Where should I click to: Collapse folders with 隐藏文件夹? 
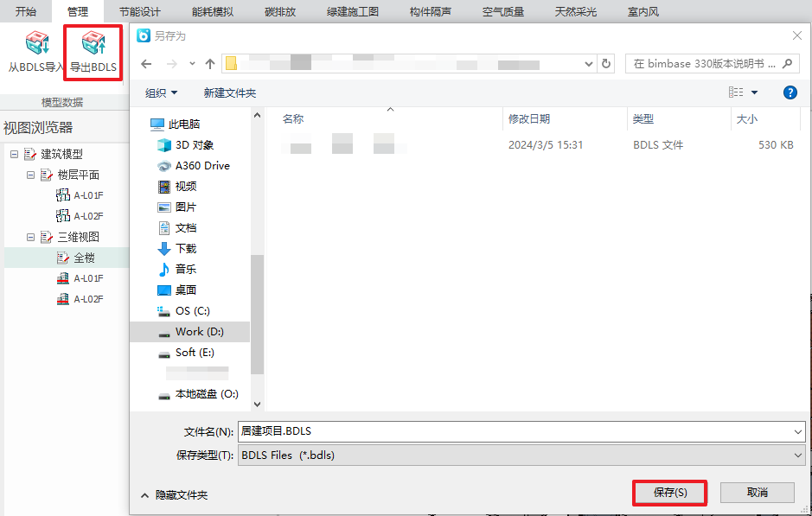174,495
